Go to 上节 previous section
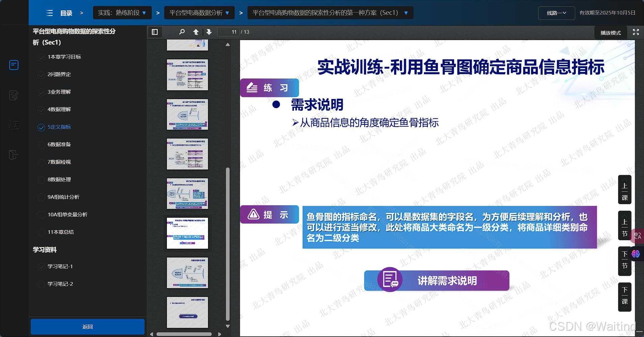 625,226
